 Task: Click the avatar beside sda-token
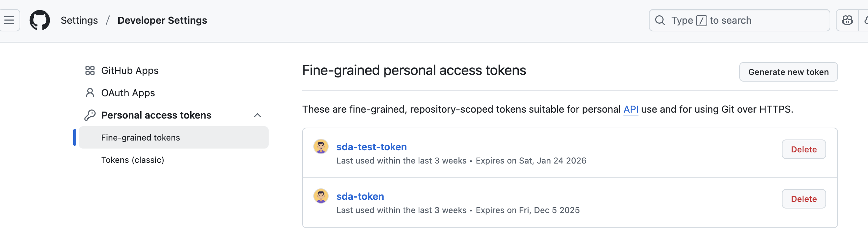[x=321, y=196]
